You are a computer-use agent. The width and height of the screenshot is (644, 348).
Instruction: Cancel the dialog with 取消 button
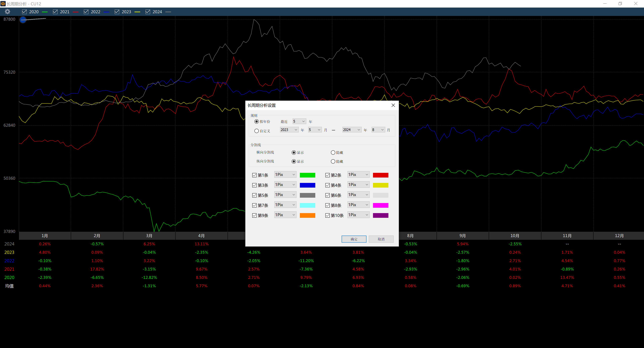[x=381, y=239]
